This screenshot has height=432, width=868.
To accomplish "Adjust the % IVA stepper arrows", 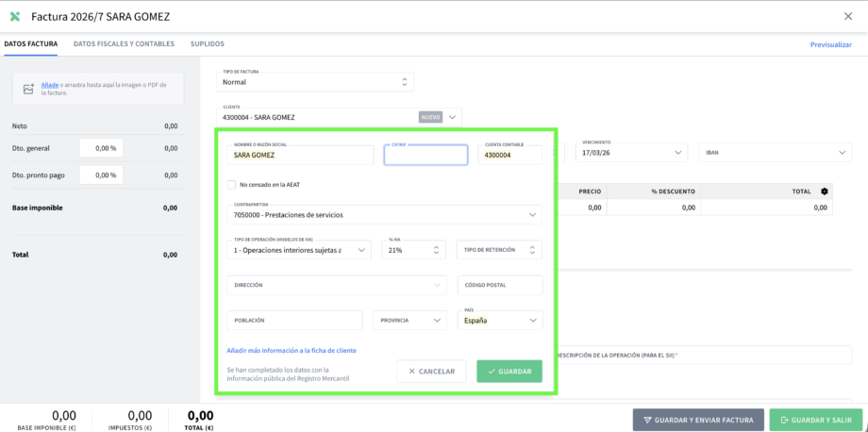I will 436,250.
